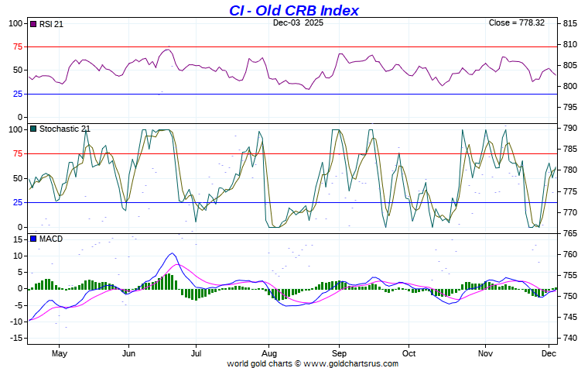This screenshot has width=588, height=368.
Task: Click the 740 value on right price axis
Action: (x=571, y=339)
